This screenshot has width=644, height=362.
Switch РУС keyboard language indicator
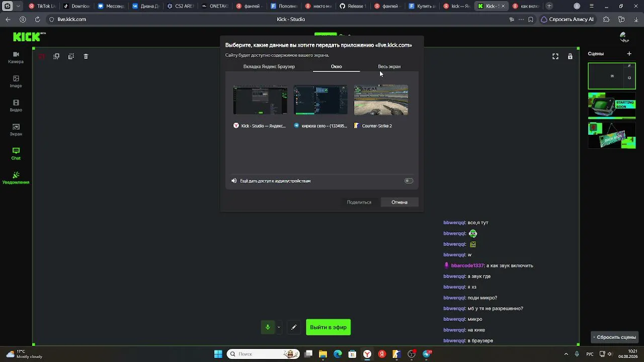point(590,354)
